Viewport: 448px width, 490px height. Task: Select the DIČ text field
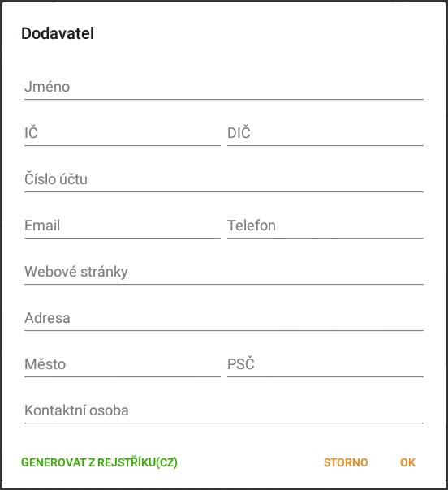pos(325,133)
